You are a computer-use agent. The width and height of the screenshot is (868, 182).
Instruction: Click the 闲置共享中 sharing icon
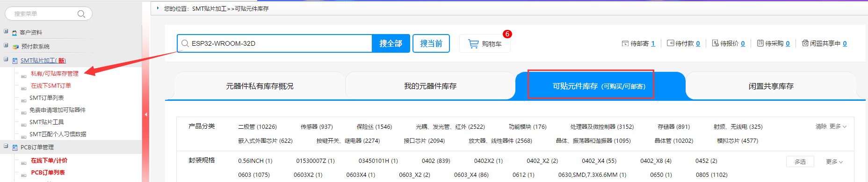click(x=805, y=43)
